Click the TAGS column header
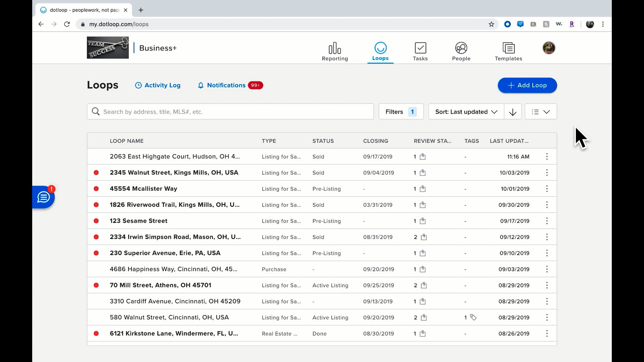 pyautogui.click(x=472, y=141)
